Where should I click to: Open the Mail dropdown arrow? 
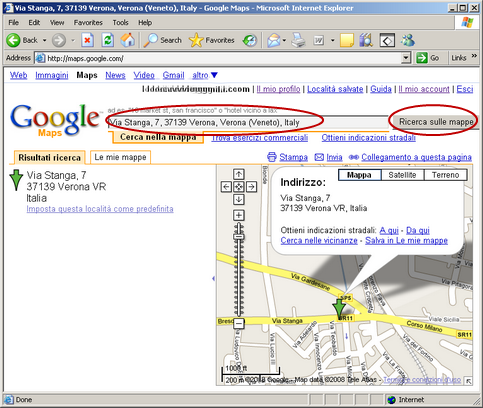click(284, 41)
